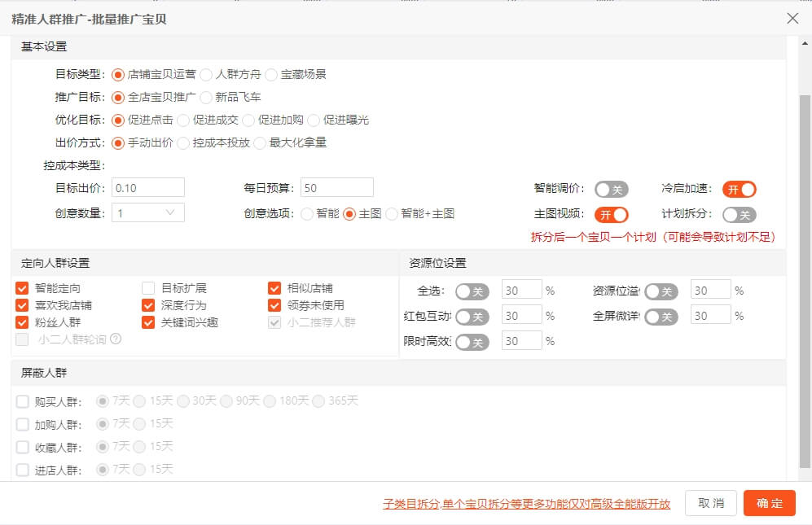Check the 加购人群 block checkbox
Screen dimensions: 812x525
point(22,424)
